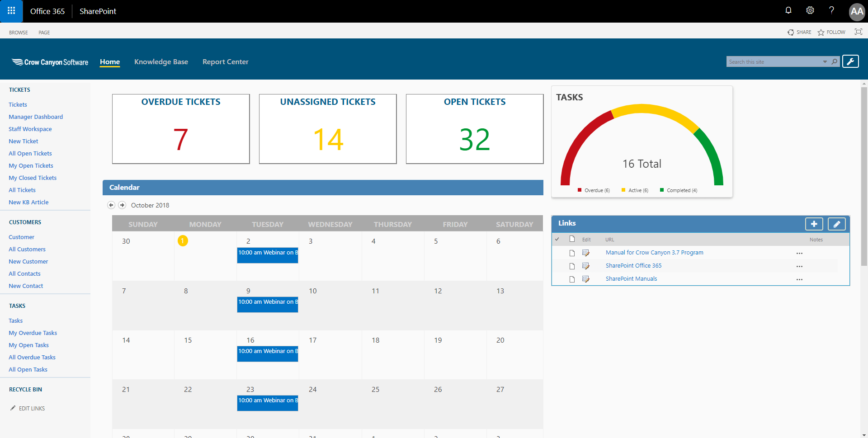868x438 pixels.
Task: Edit the SharePoint Office 365 link item
Action: click(x=586, y=266)
